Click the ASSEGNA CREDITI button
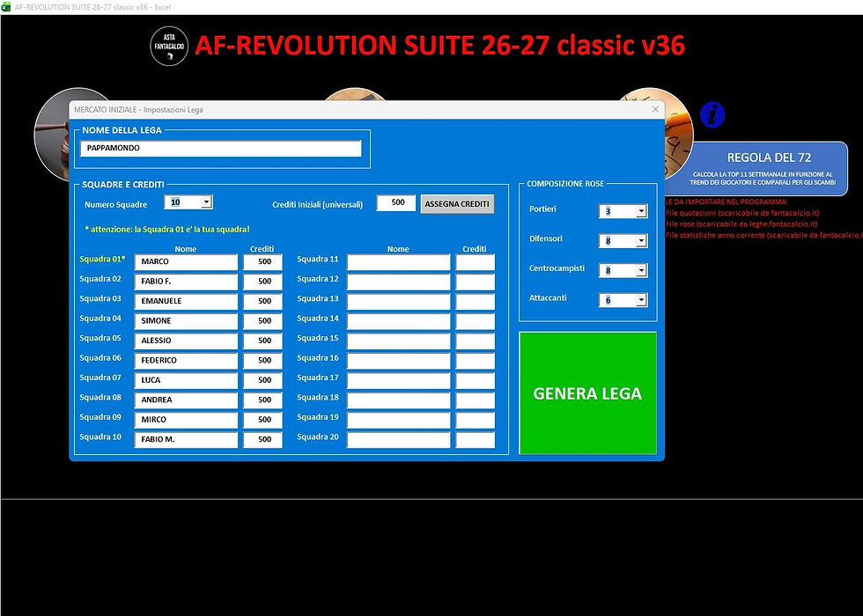Viewport: 863px width, 616px height. 457,204
